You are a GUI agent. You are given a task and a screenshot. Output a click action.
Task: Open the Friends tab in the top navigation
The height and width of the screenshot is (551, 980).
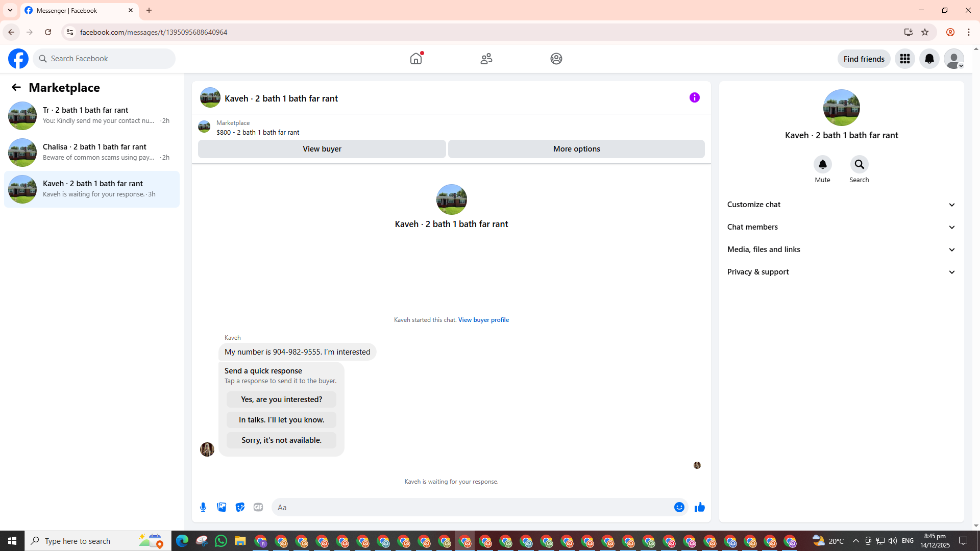(x=486, y=59)
